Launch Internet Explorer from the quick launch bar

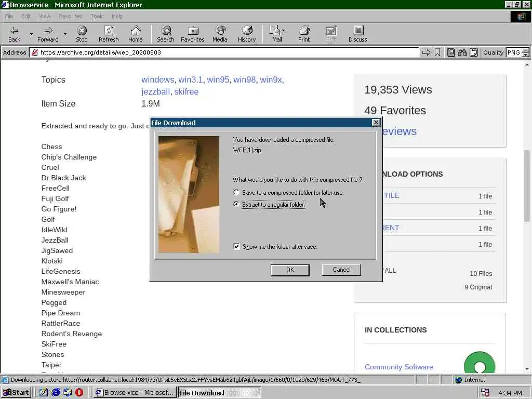pyautogui.click(x=56, y=393)
